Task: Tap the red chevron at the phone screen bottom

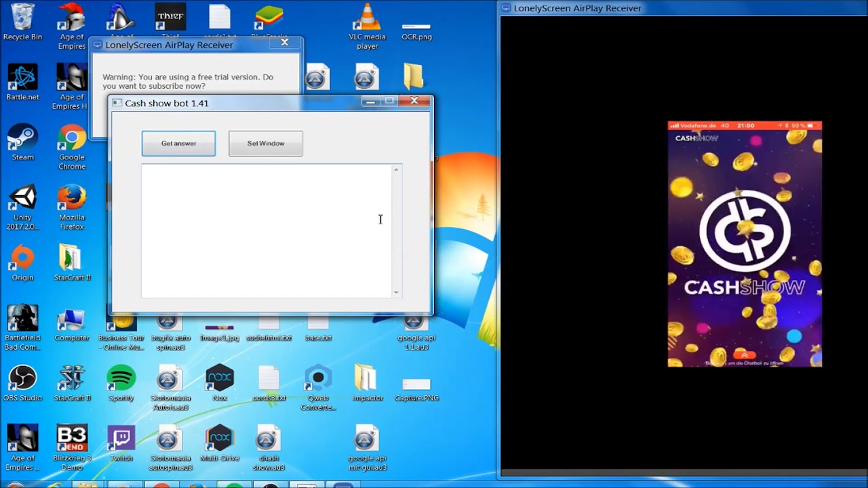Action: 744,354
